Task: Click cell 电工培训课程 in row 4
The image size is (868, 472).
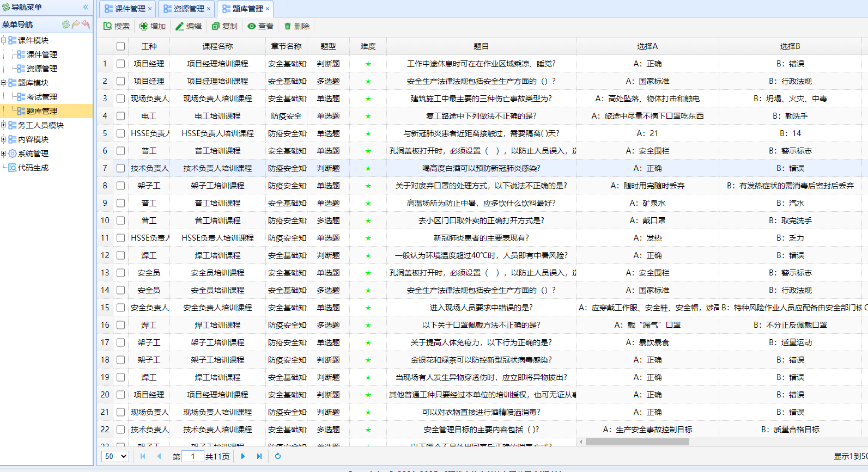Action: (217, 116)
